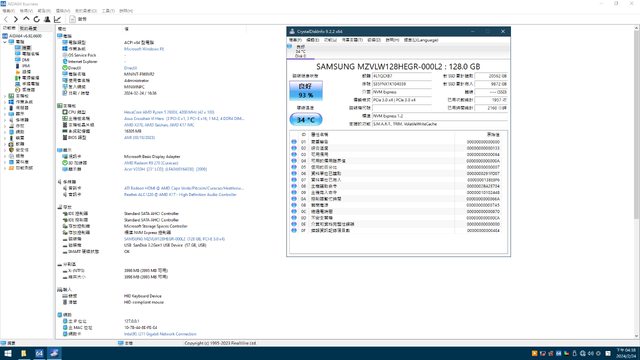
Task: Expand the tree node with the shield icon
Action: pyautogui.click(x=5, y=150)
